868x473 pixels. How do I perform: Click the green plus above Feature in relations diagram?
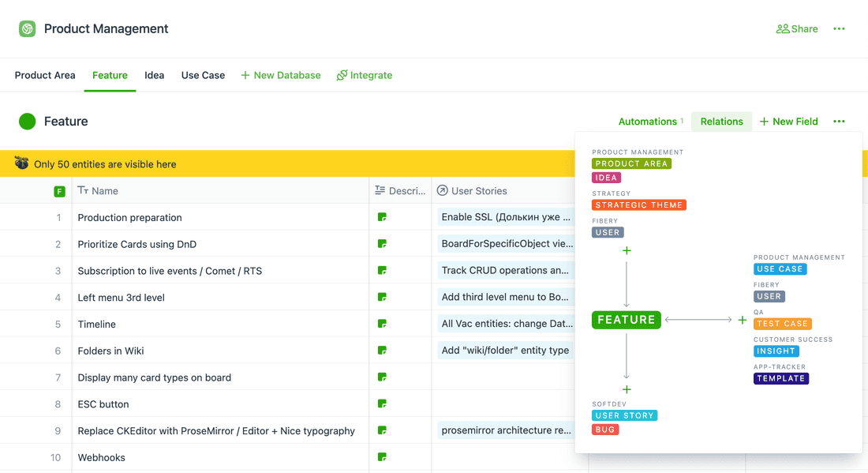coord(626,250)
